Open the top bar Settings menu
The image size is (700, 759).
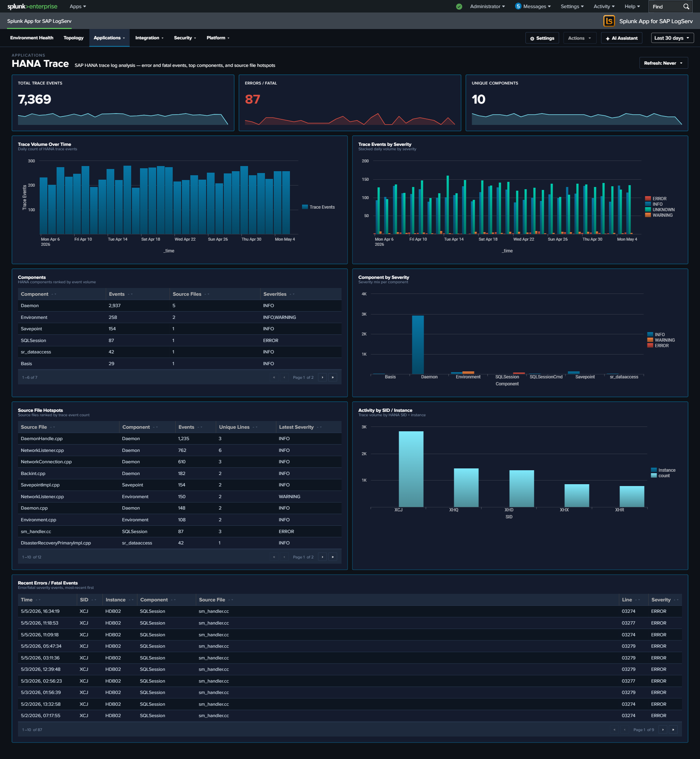tap(572, 7)
